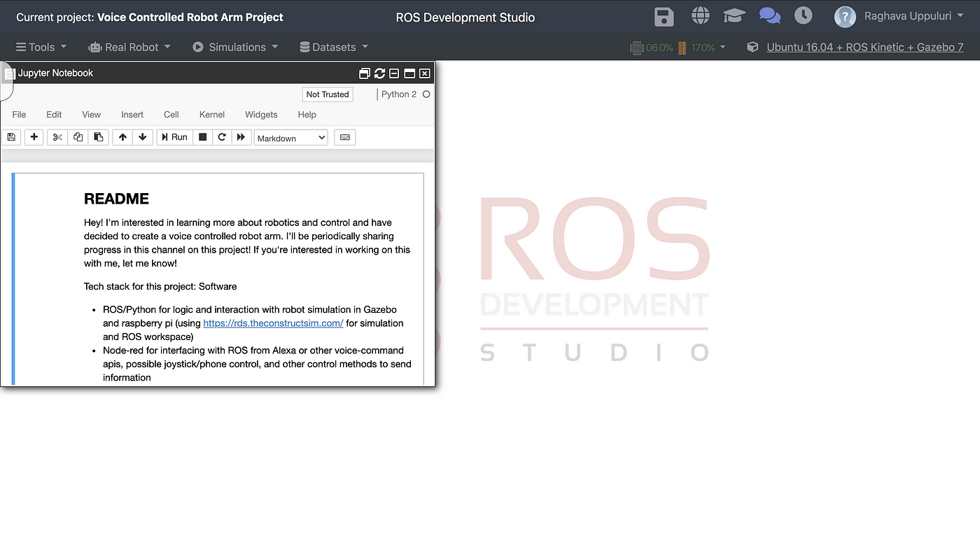This screenshot has width=980, height=559.
Task: Open the command palette keyboard icon
Action: [x=345, y=137]
